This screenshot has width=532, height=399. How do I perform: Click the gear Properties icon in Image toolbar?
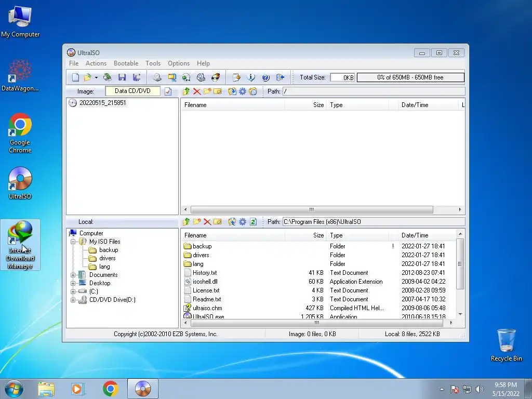243,91
